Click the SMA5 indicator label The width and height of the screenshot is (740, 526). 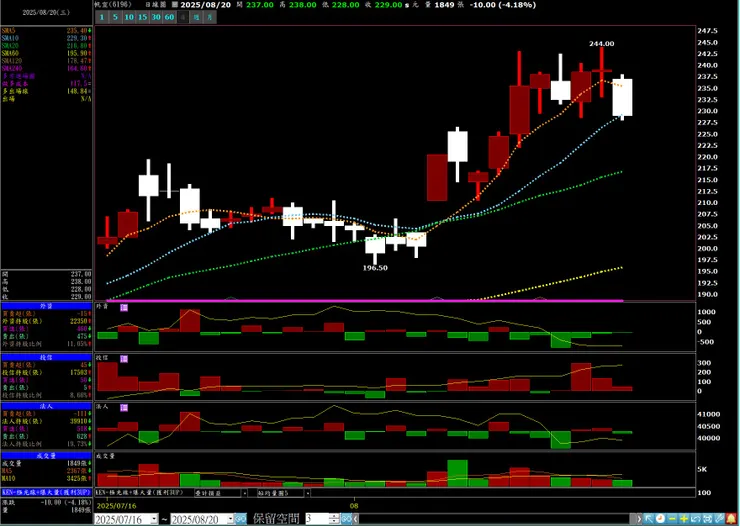point(8,31)
